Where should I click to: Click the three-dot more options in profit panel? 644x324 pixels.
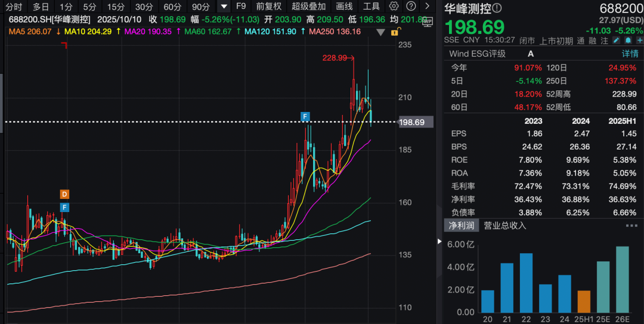click(x=631, y=226)
